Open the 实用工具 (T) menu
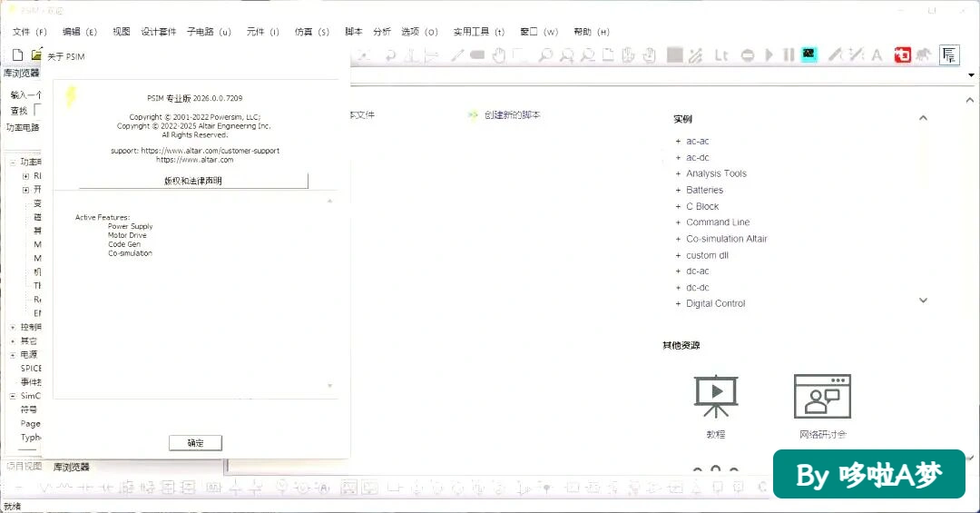Screen dimensions: 980x513 coord(479,32)
